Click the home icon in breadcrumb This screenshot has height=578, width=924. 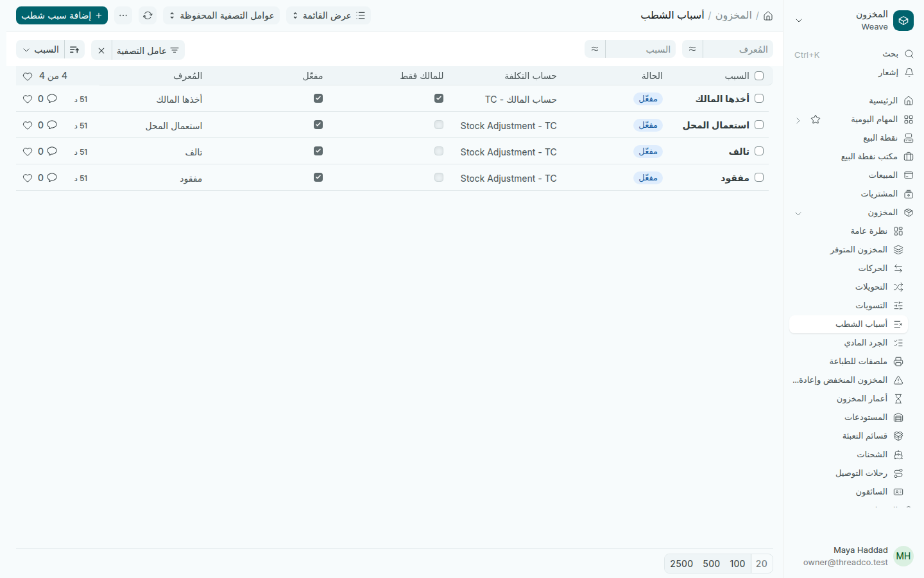pyautogui.click(x=768, y=15)
